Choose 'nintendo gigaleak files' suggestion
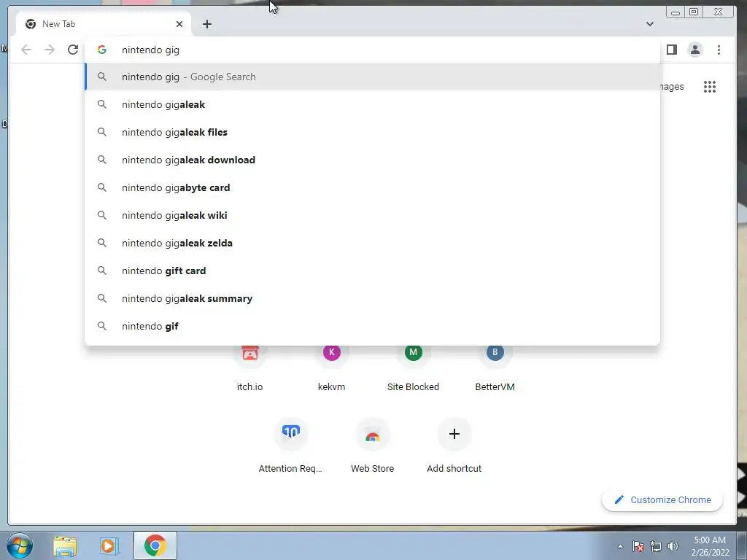This screenshot has height=560, width=747. click(373, 132)
